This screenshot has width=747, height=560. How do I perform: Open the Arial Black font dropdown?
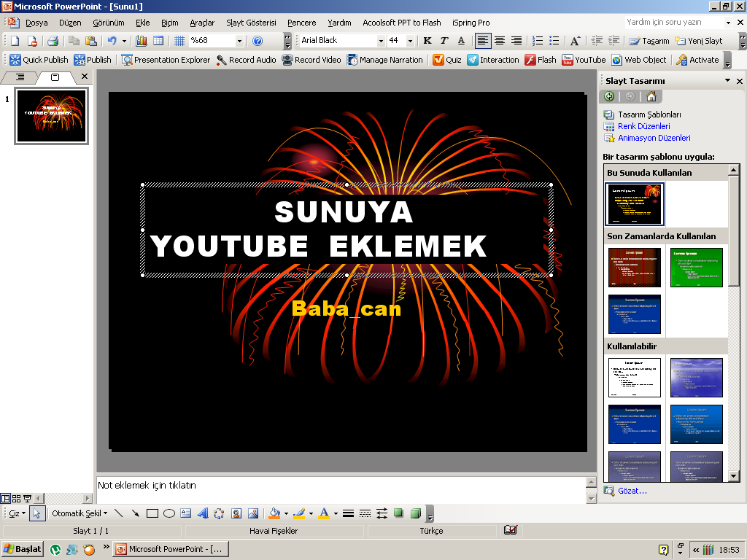click(x=381, y=41)
